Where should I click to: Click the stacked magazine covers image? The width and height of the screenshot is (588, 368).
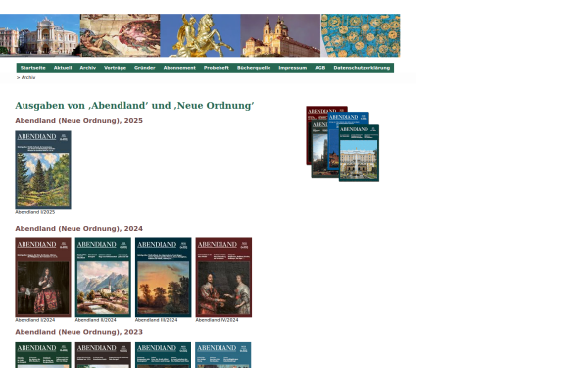click(342, 143)
